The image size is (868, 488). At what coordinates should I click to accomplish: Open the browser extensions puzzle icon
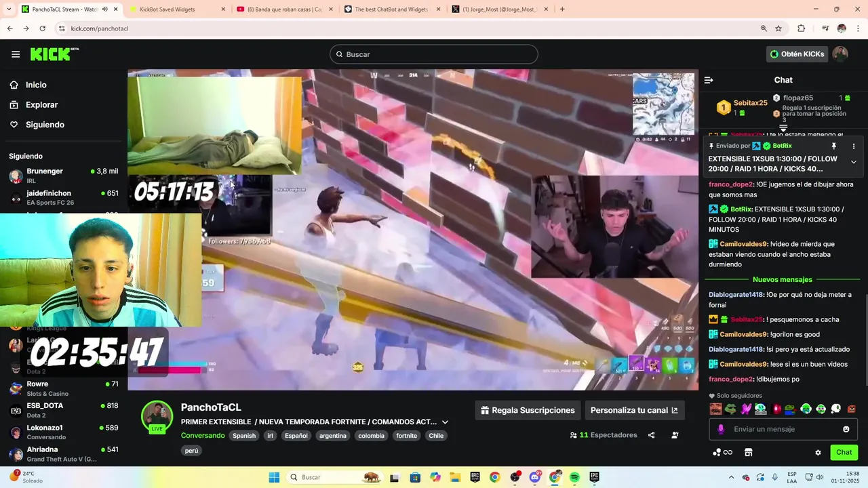coord(802,28)
